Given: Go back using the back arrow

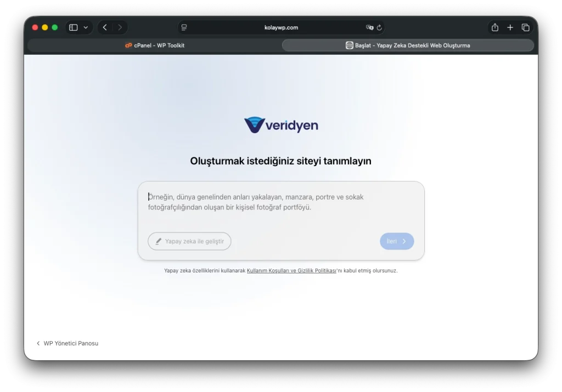Looking at the screenshot, I should (x=105, y=27).
